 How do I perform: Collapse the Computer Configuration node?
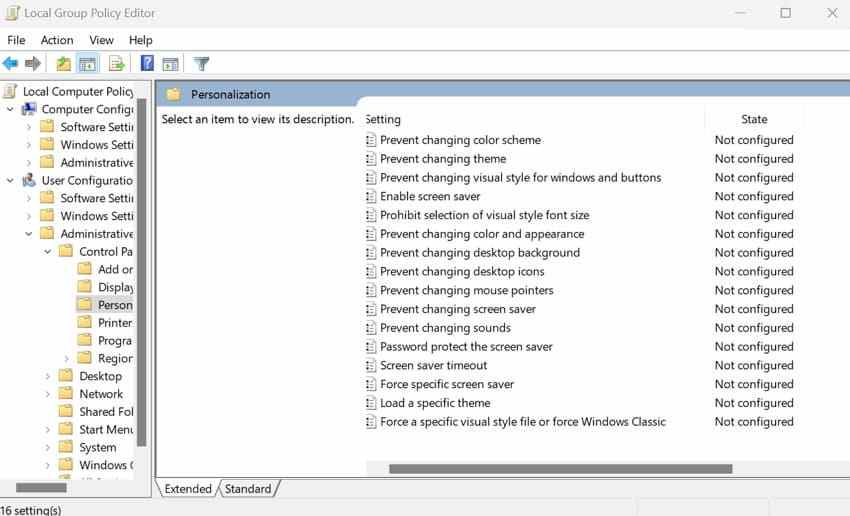tap(10, 109)
